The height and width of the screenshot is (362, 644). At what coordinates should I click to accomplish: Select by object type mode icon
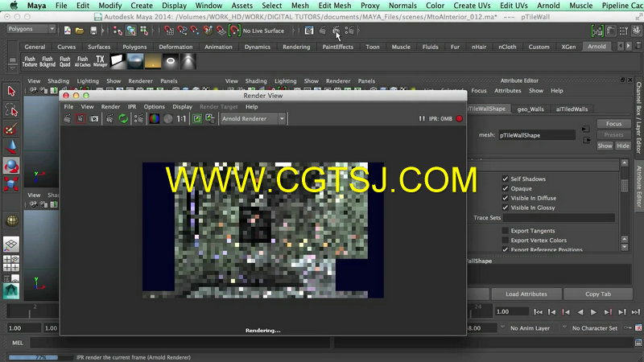(x=131, y=31)
